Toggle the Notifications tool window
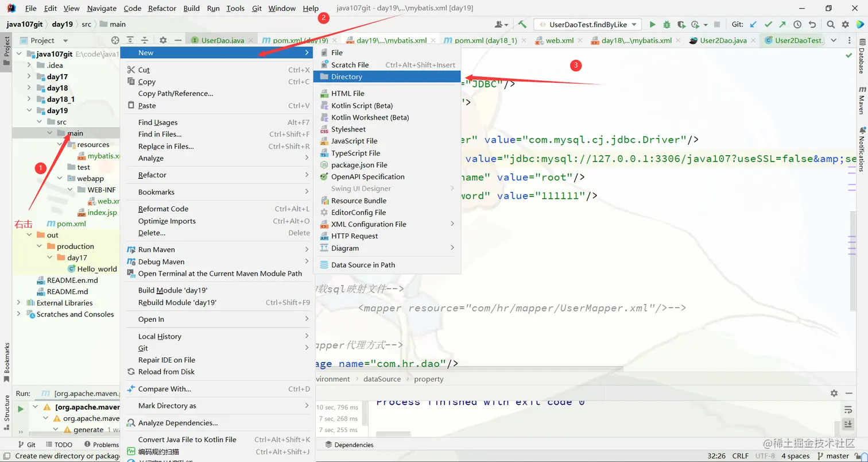 (861, 148)
